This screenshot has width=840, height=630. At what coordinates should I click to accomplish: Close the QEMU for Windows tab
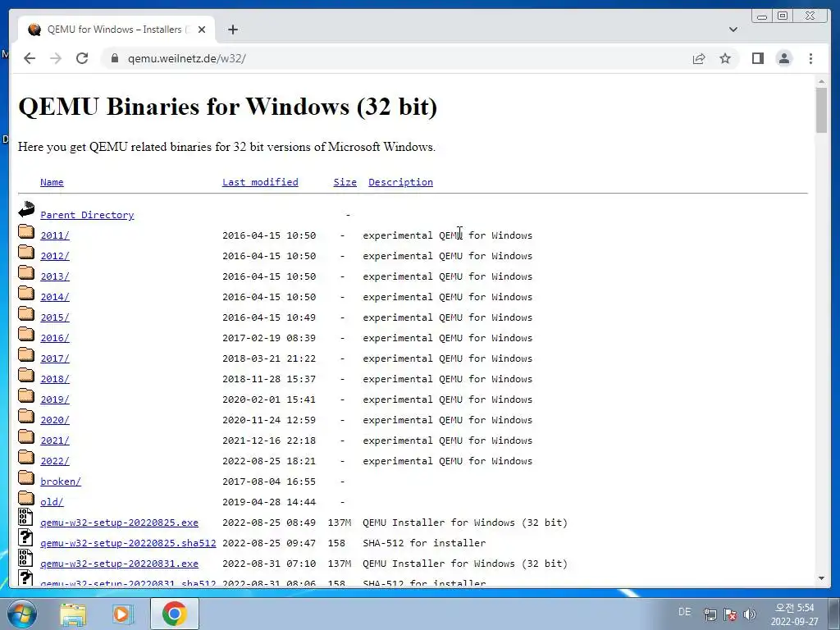(202, 30)
